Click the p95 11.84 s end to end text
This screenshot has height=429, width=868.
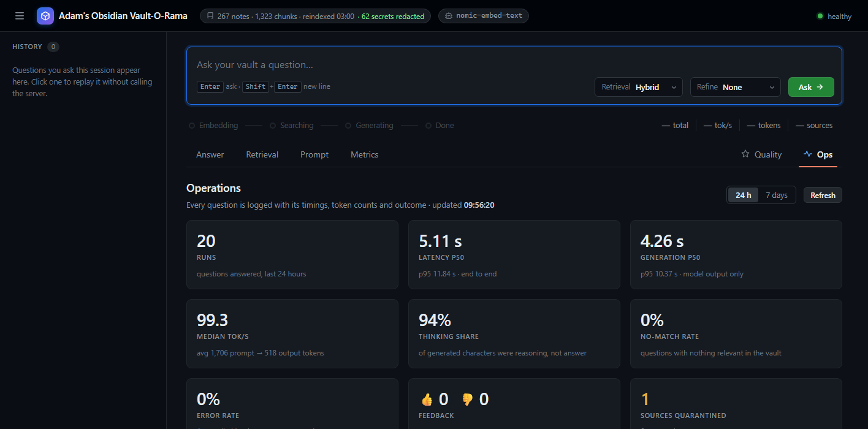[x=457, y=274]
